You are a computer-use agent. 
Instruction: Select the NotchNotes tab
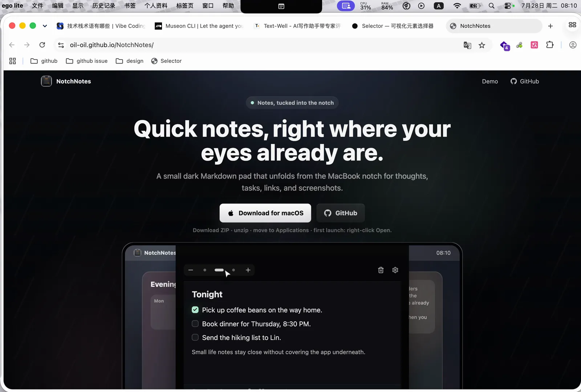(494, 26)
